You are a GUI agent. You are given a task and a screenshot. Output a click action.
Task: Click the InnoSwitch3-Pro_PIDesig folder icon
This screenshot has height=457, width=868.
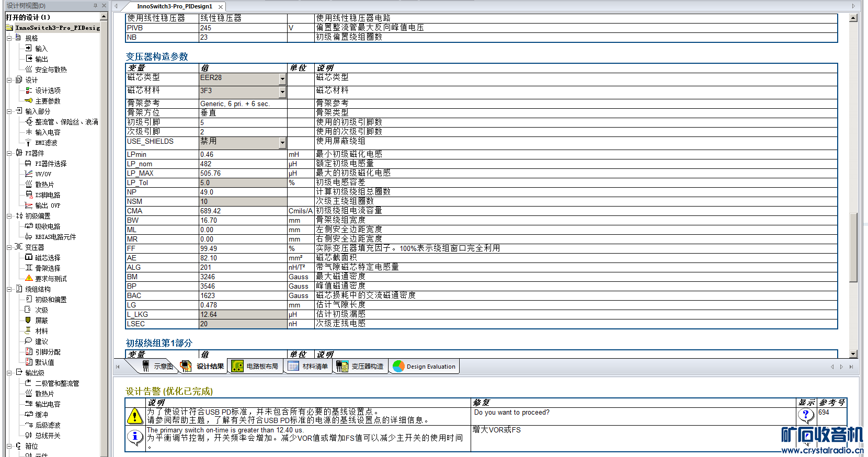tap(9, 28)
